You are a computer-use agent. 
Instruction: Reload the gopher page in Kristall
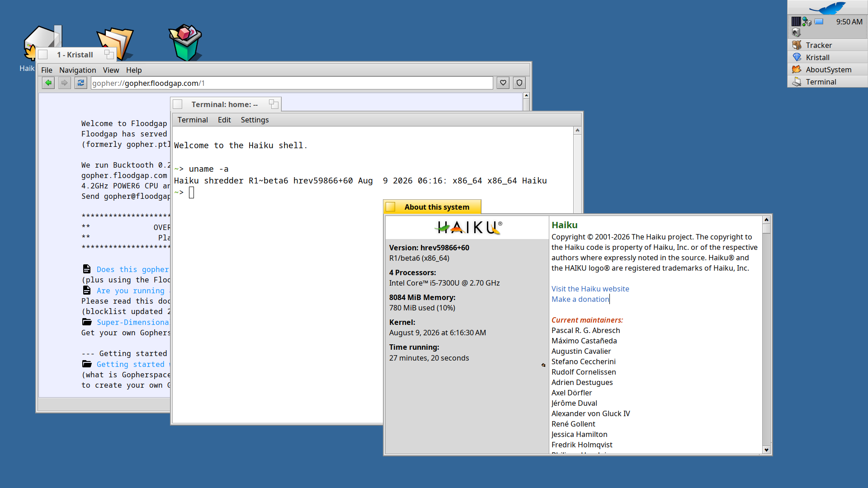[x=81, y=83]
